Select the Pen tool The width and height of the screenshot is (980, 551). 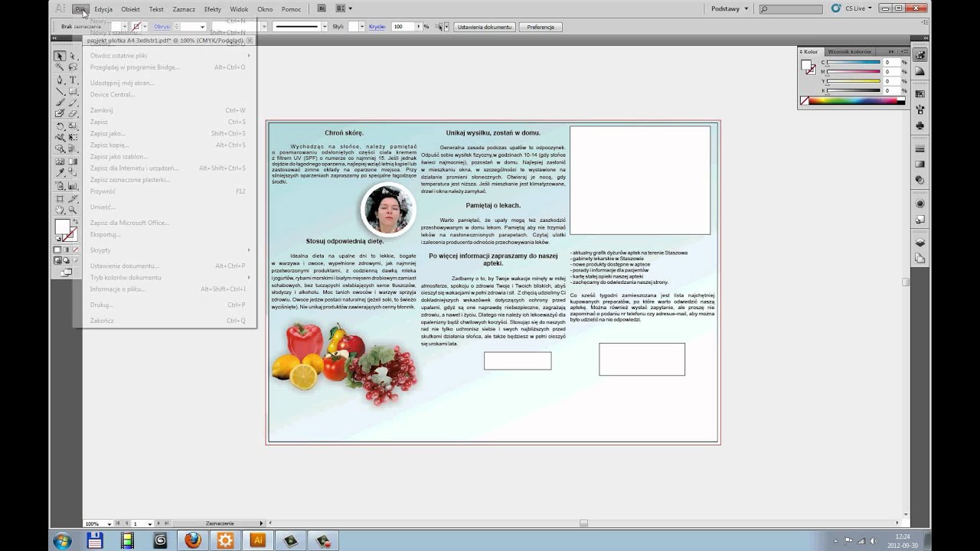tap(60, 80)
